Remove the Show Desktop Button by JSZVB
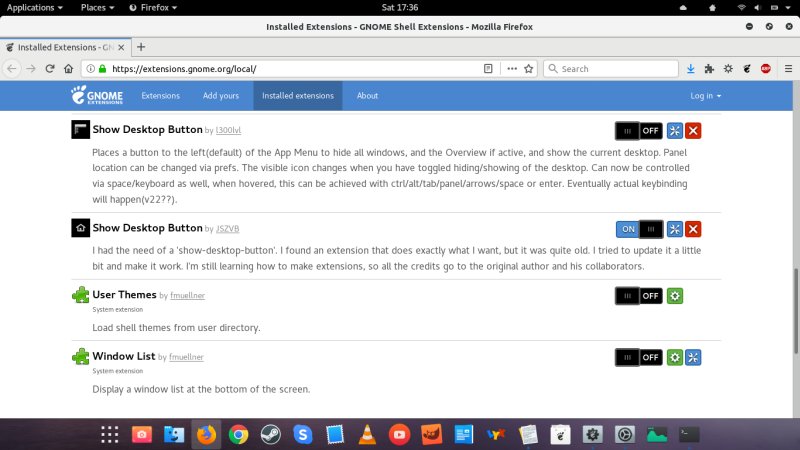Viewport: 800px width, 450px height. coord(693,229)
